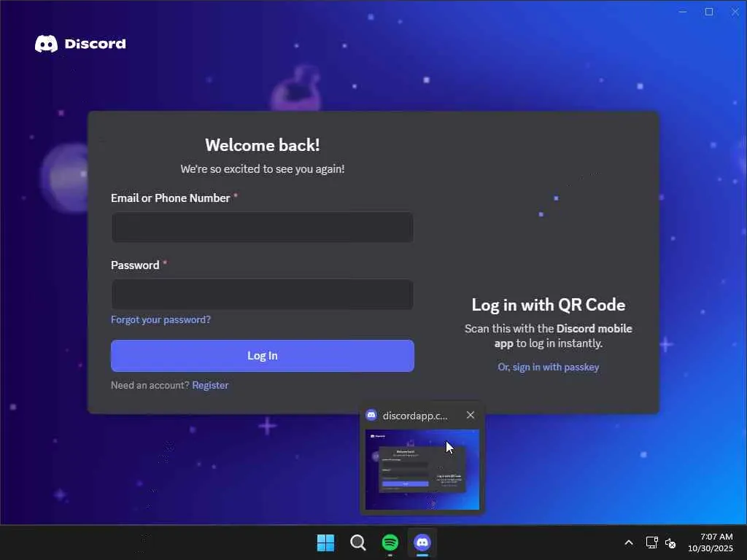Click the Discord icon in preview title
747x560 pixels.
point(371,415)
